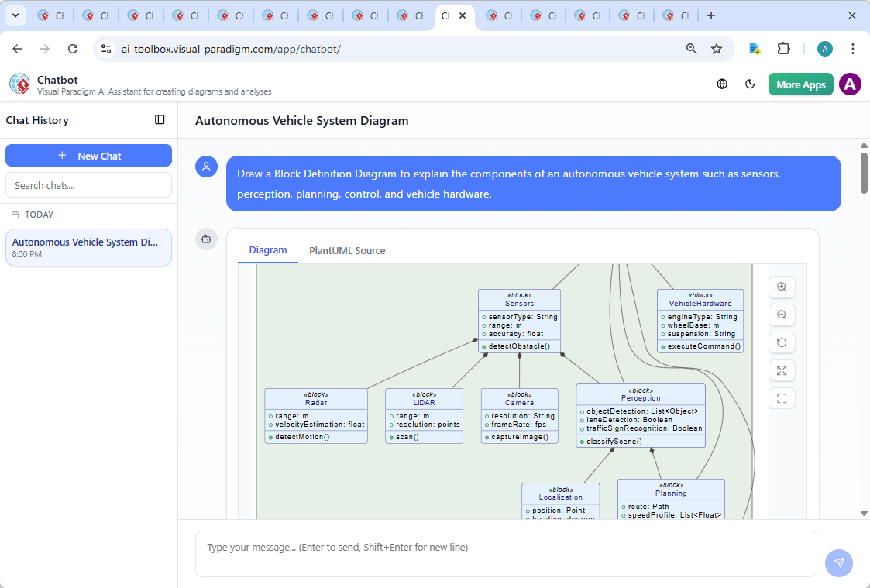Viewport: 870px width, 588px height.
Task: Switch to the PlantUML Source tab
Action: tap(346, 250)
